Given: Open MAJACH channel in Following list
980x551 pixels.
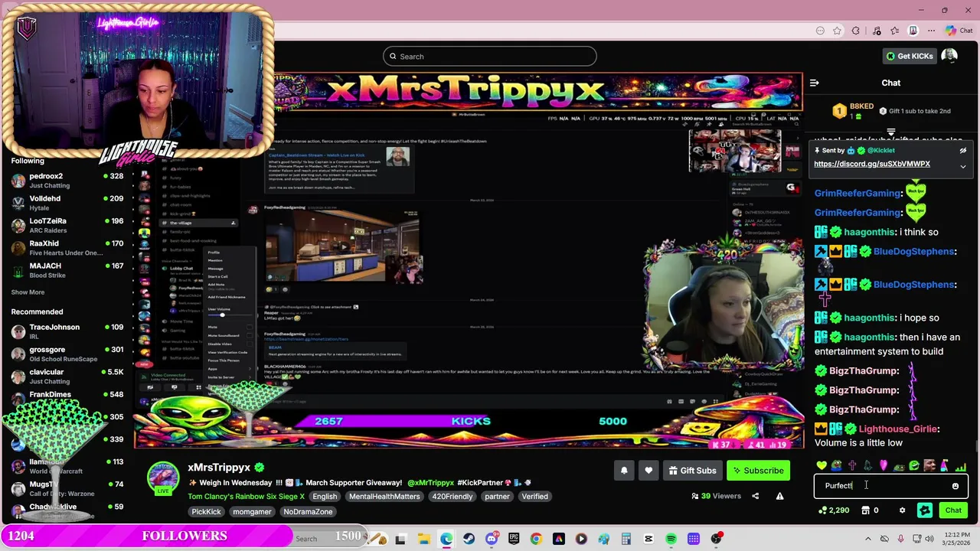Looking at the screenshot, I should tap(67, 270).
